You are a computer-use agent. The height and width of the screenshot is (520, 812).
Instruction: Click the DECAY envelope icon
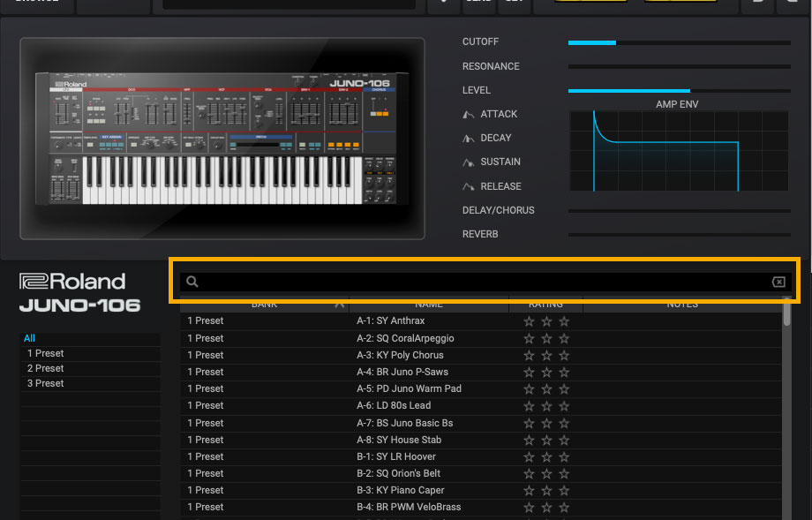[x=468, y=139]
